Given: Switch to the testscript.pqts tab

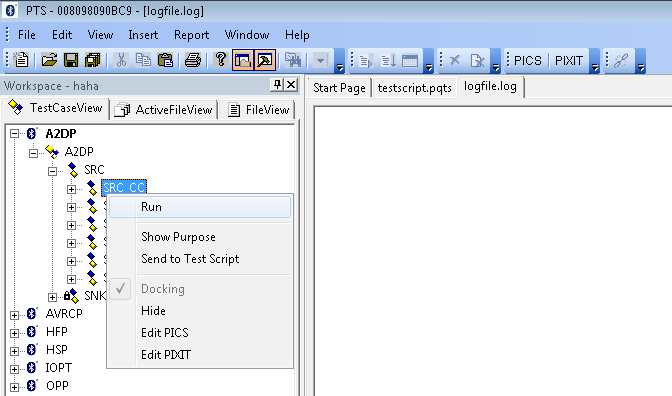Looking at the screenshot, I should (414, 88).
